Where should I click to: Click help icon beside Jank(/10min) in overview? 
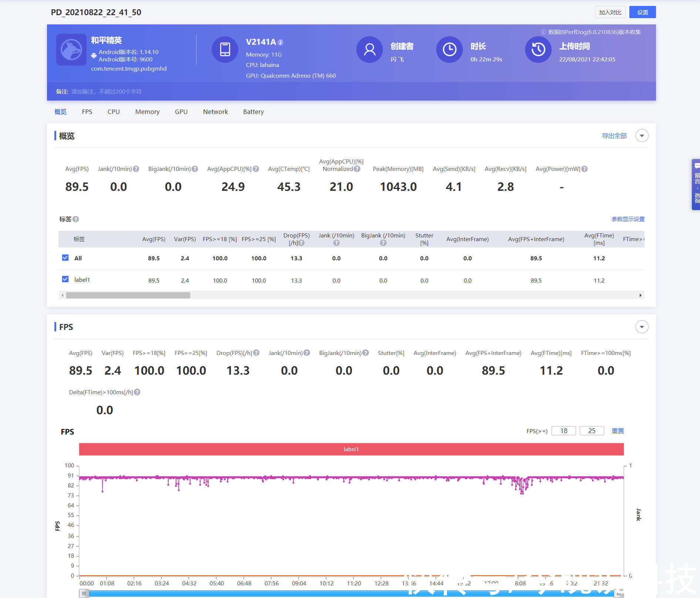coord(136,169)
